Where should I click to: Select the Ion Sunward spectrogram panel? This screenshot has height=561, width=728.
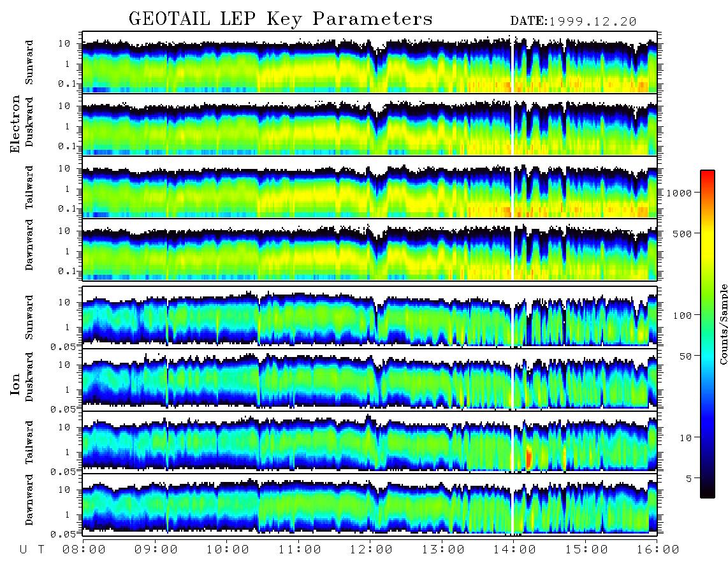(x=370, y=317)
